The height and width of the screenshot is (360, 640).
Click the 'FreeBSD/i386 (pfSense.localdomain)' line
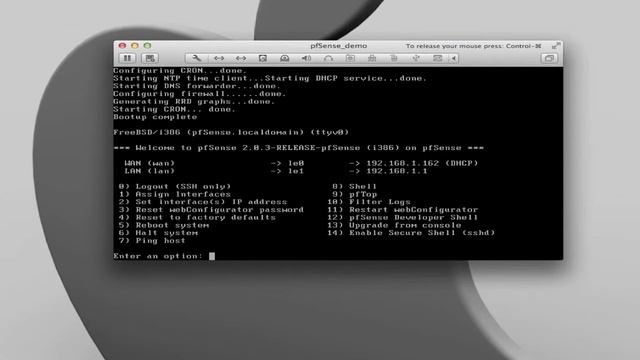click(x=231, y=132)
